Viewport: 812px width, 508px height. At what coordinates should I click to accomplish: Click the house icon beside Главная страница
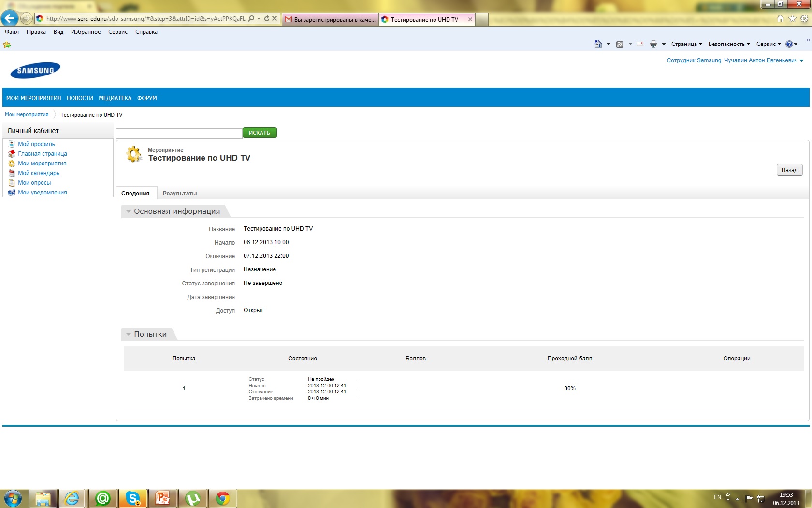[12, 154]
